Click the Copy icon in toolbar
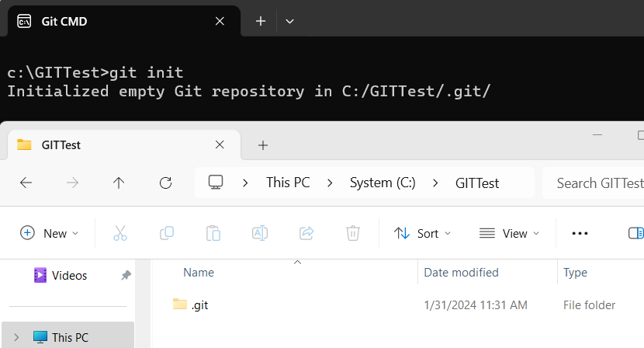The height and width of the screenshot is (348, 644). [x=167, y=233]
